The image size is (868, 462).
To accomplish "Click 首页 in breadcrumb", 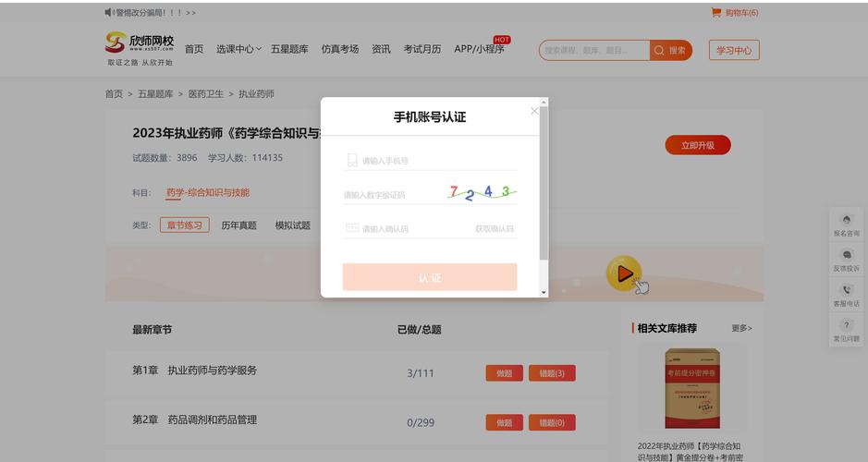I will tap(114, 93).
